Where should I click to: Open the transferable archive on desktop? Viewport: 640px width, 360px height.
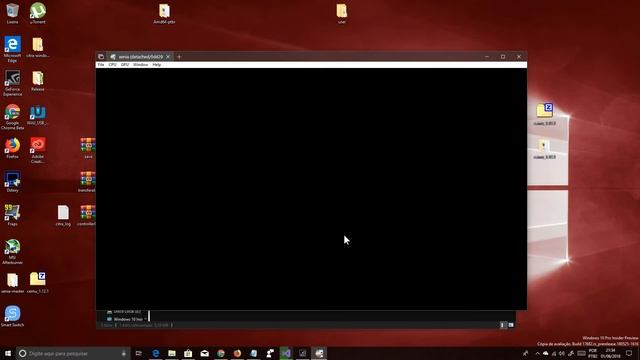click(x=87, y=182)
